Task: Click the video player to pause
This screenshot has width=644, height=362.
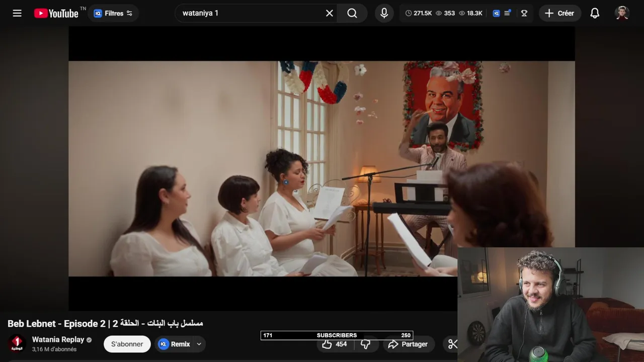Action: tap(321, 168)
